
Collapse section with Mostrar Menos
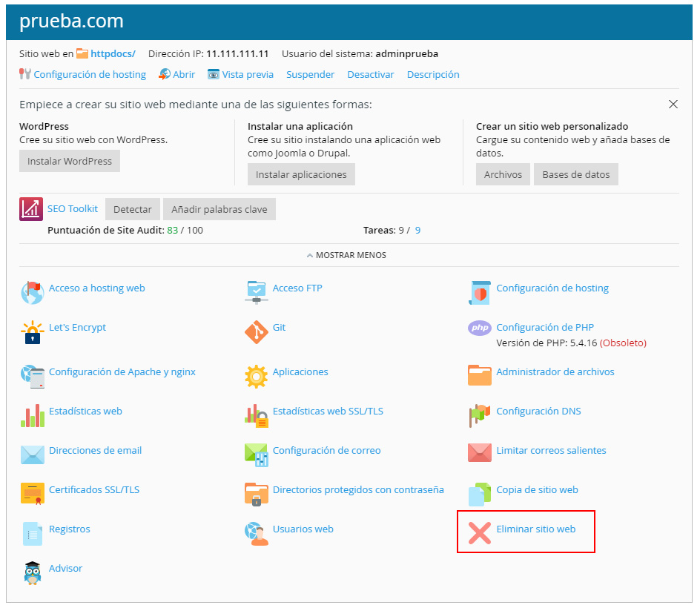pyautogui.click(x=346, y=255)
